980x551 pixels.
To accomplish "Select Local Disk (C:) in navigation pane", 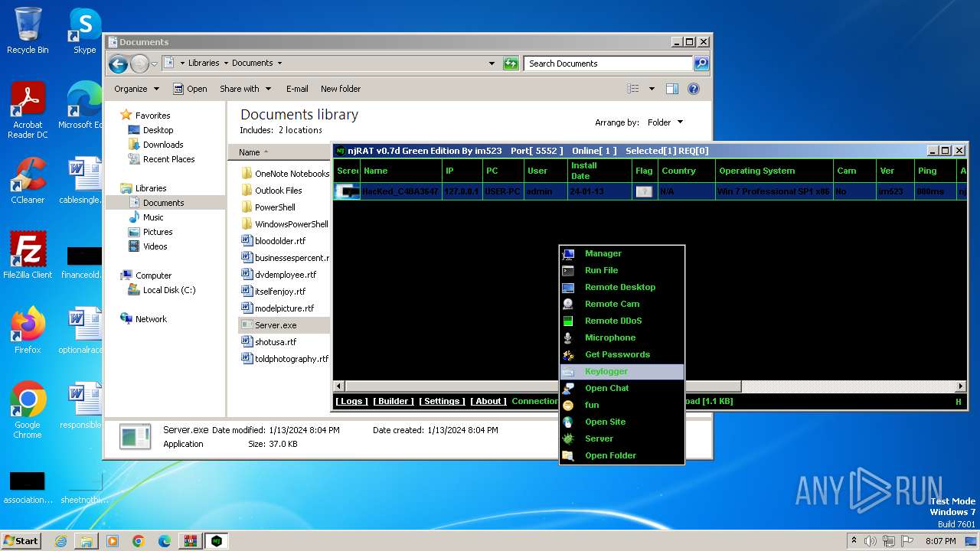I will point(169,290).
